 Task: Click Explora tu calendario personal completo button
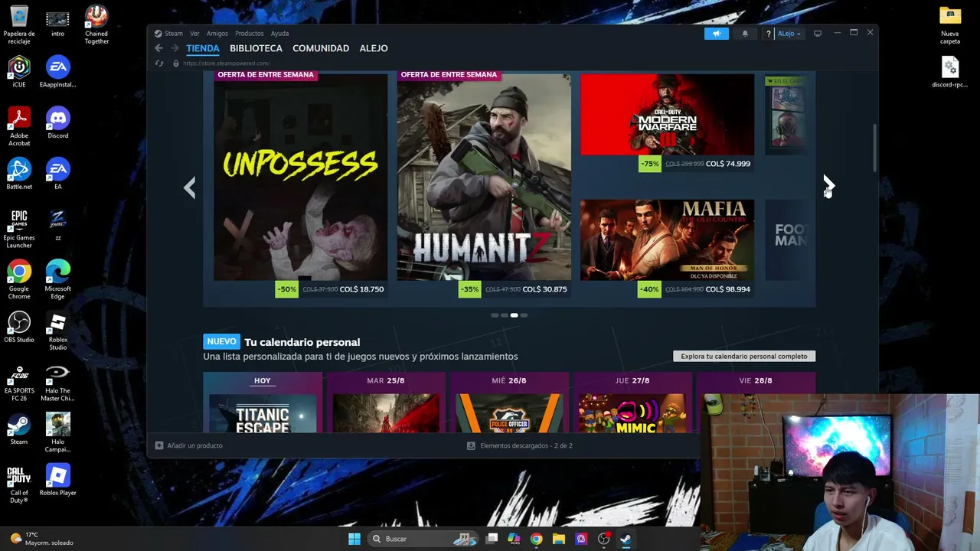pyautogui.click(x=744, y=356)
